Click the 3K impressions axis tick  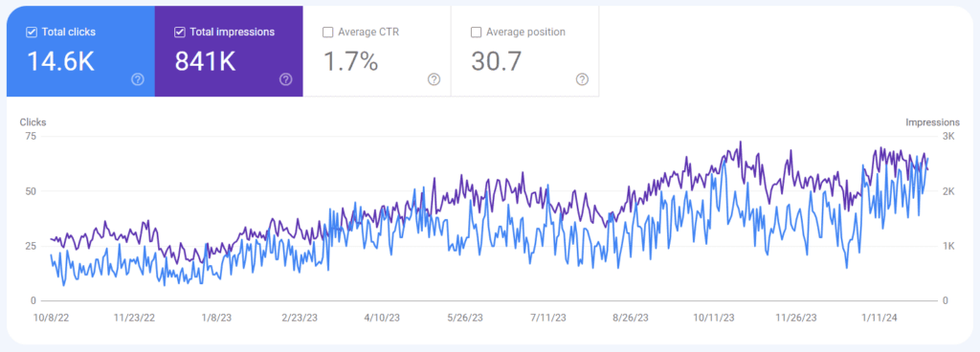[948, 136]
